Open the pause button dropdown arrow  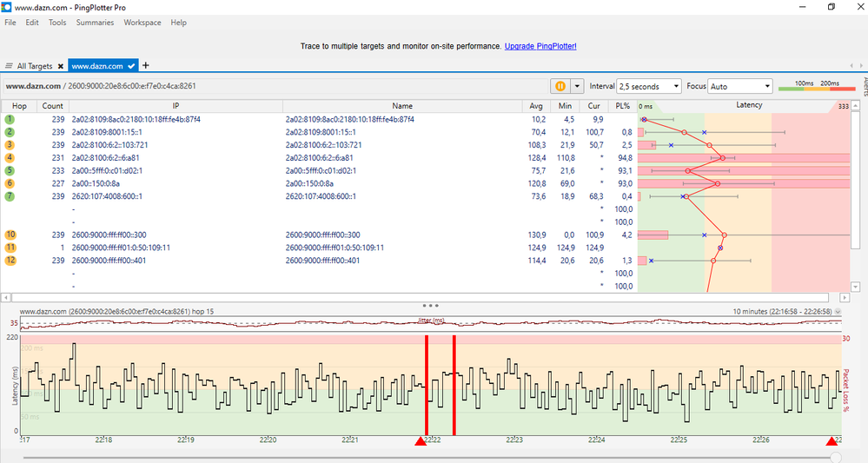pos(577,86)
